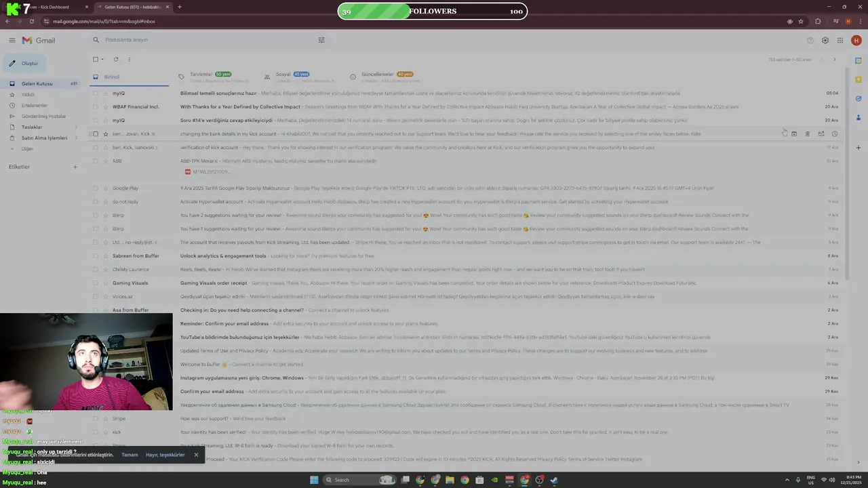Click the browser address bar URL
This screenshot has width=868, height=488.
pos(104,22)
